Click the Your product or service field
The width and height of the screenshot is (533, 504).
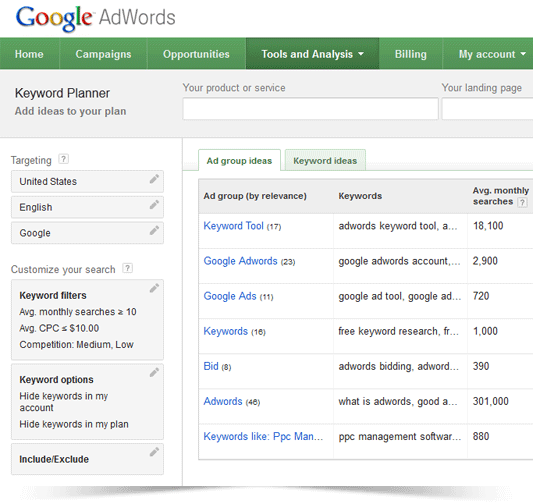click(310, 109)
